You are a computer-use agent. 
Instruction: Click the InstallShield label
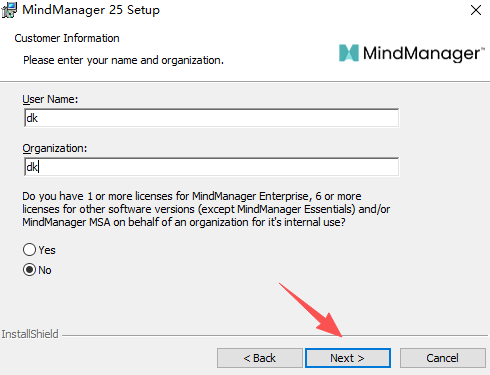coord(30,334)
